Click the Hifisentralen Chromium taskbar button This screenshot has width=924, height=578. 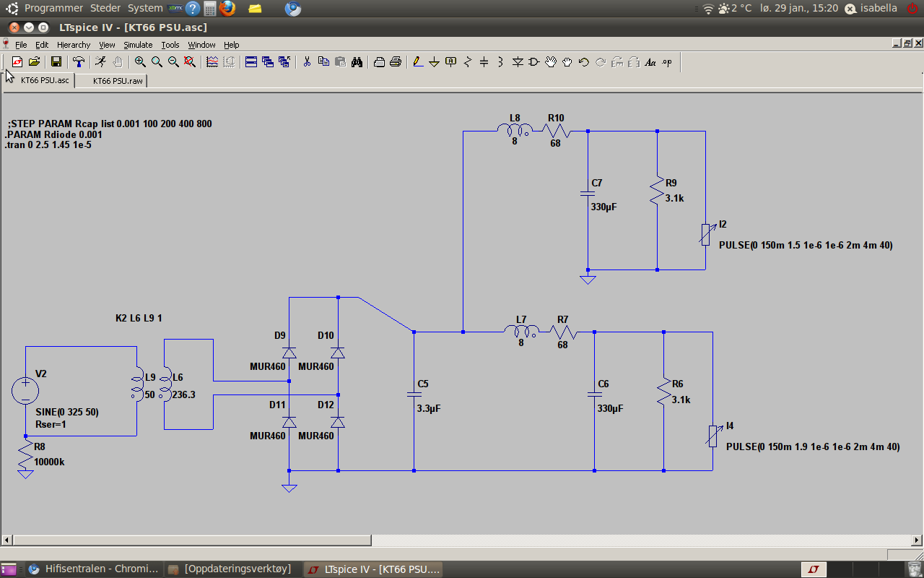[x=94, y=569]
